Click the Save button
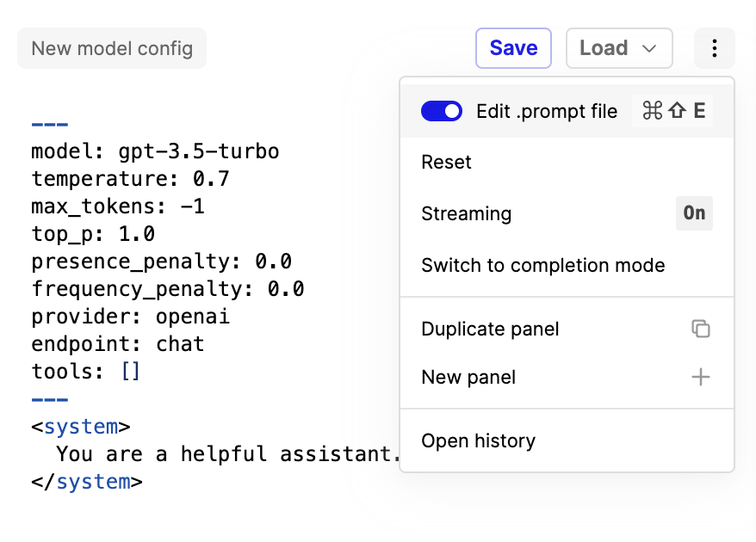756x542 pixels. pyautogui.click(x=513, y=48)
